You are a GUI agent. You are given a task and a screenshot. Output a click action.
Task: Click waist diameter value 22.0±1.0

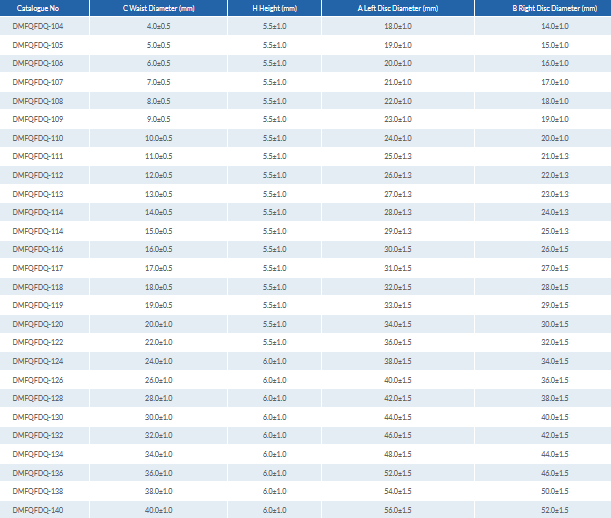[159, 342]
